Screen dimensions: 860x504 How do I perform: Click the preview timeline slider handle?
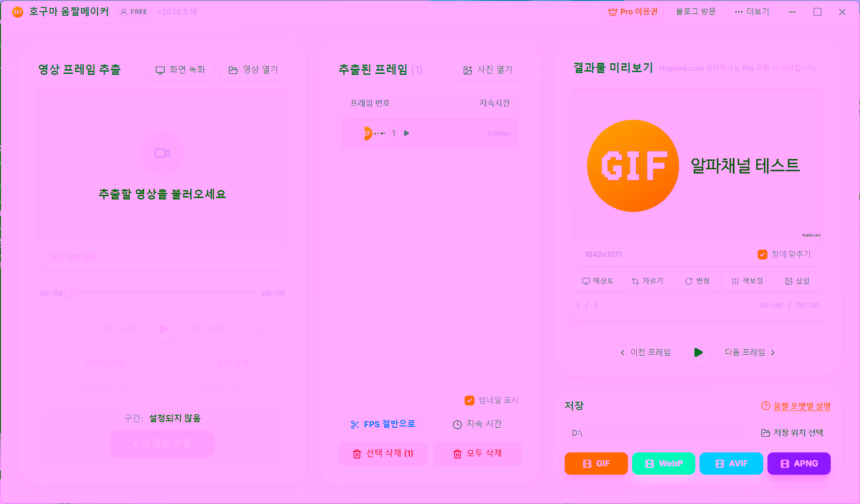(x=573, y=322)
